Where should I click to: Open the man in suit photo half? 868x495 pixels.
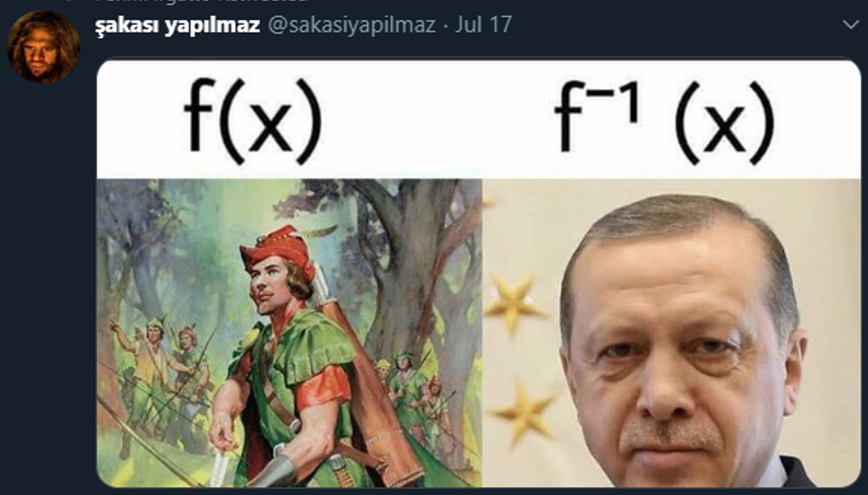[x=671, y=333]
